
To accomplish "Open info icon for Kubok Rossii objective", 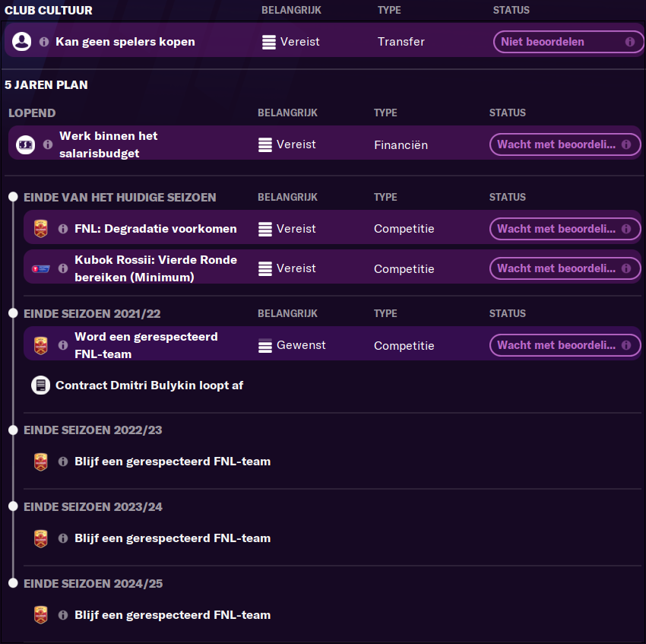I will (63, 268).
